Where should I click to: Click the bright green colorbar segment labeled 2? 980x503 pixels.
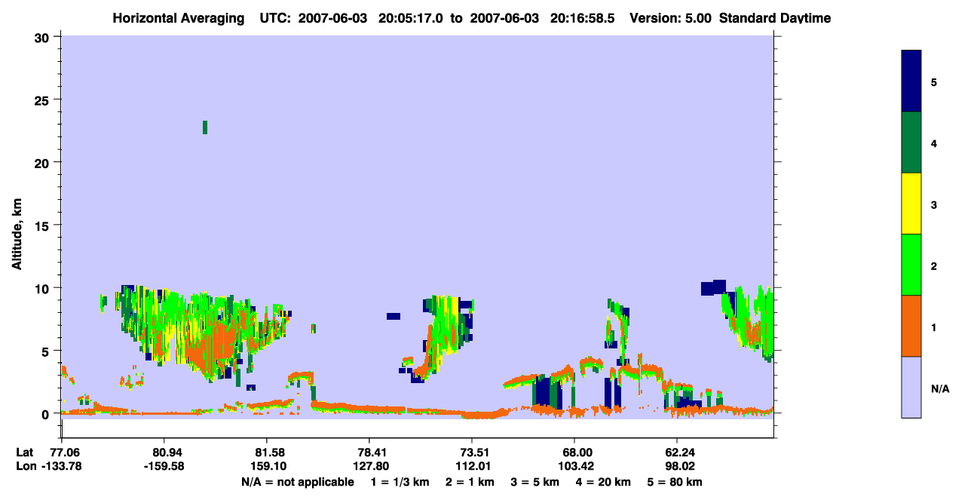point(911,265)
